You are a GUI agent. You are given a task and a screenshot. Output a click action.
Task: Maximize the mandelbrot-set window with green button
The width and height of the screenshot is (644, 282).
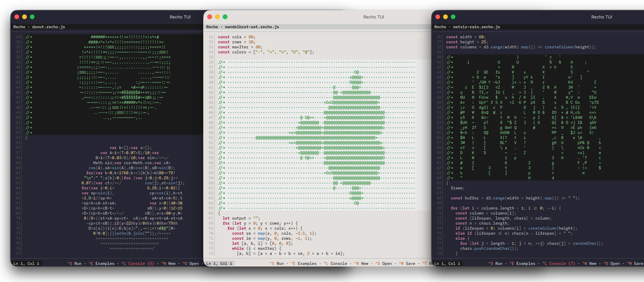coord(225,17)
